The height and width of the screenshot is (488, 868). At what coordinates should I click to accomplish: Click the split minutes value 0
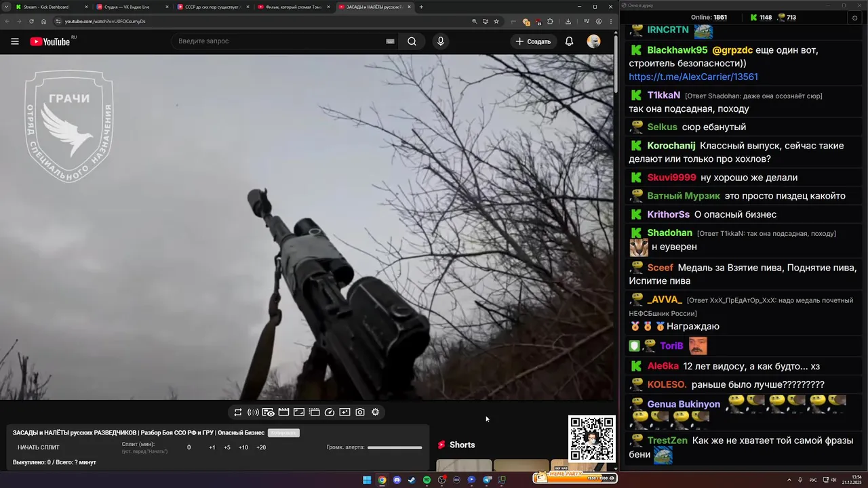pos(189,447)
